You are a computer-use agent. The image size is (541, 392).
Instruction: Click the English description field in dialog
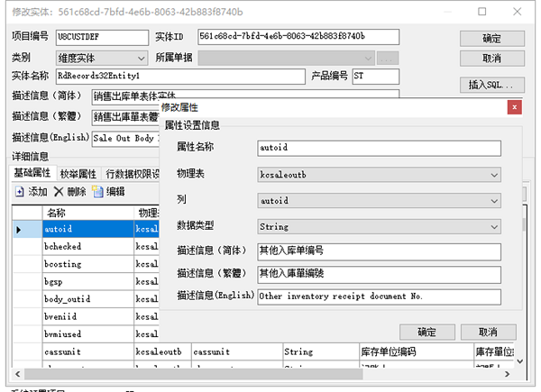coord(379,296)
